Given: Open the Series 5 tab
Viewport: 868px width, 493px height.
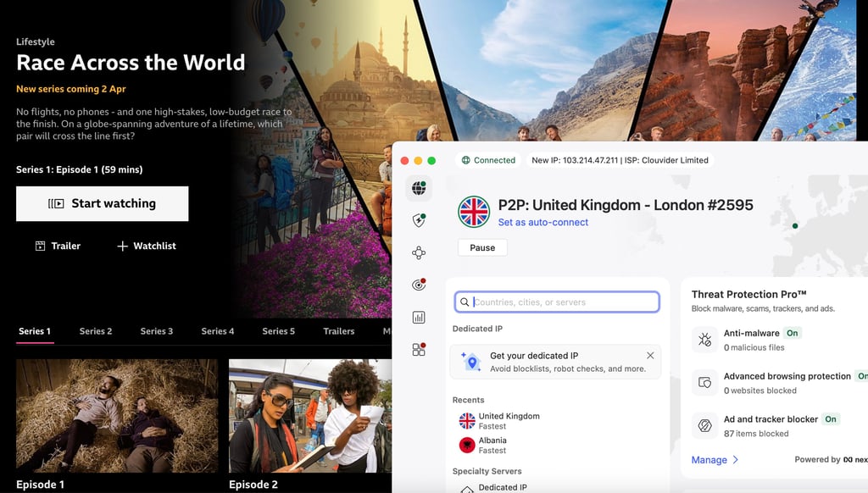Looking at the screenshot, I should coord(278,331).
